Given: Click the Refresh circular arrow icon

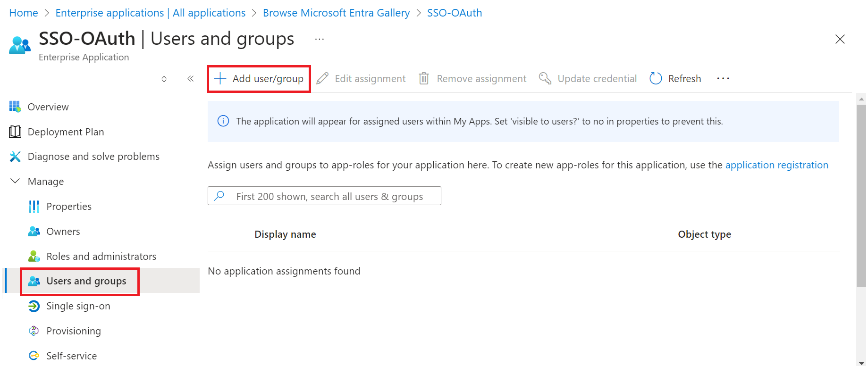Looking at the screenshot, I should (x=656, y=79).
